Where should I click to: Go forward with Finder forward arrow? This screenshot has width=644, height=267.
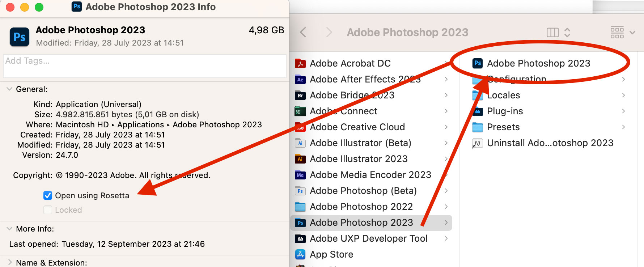tap(329, 32)
